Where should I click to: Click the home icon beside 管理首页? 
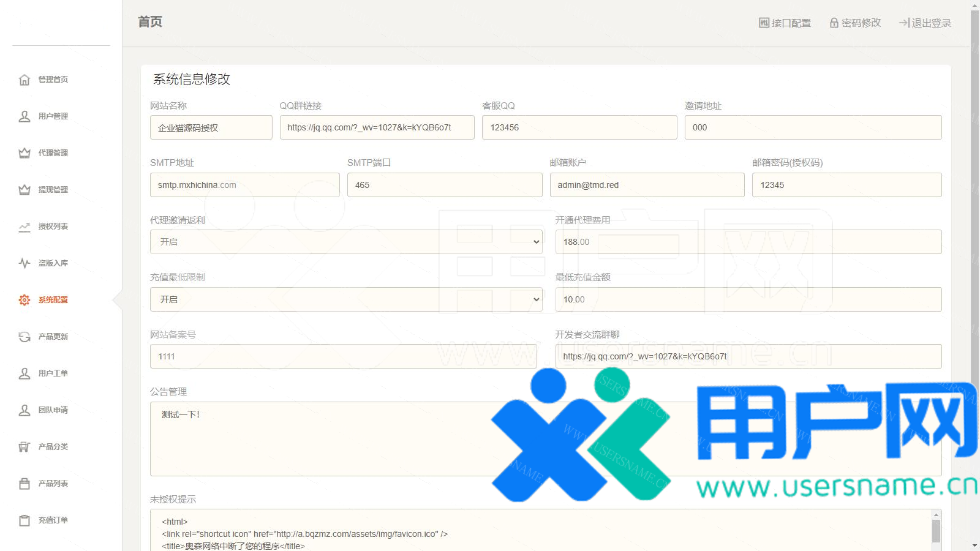click(x=24, y=80)
